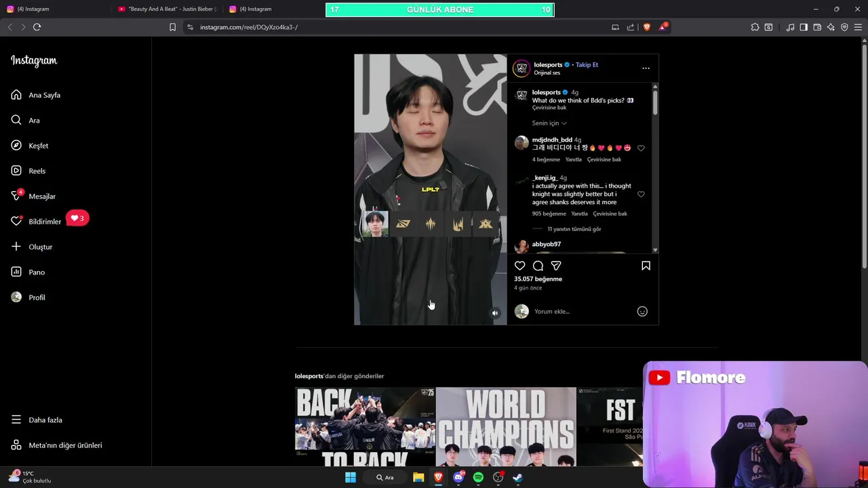Reload the page with the refresh button

[37, 27]
